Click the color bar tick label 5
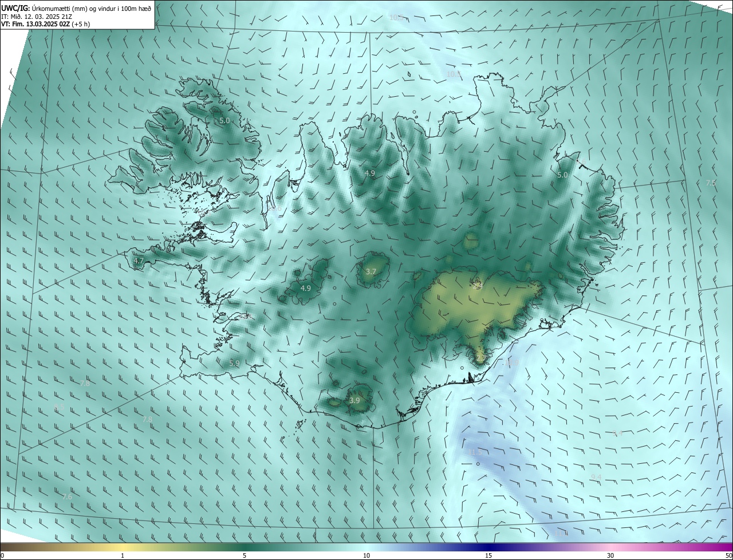This screenshot has width=733, height=560. click(x=245, y=555)
